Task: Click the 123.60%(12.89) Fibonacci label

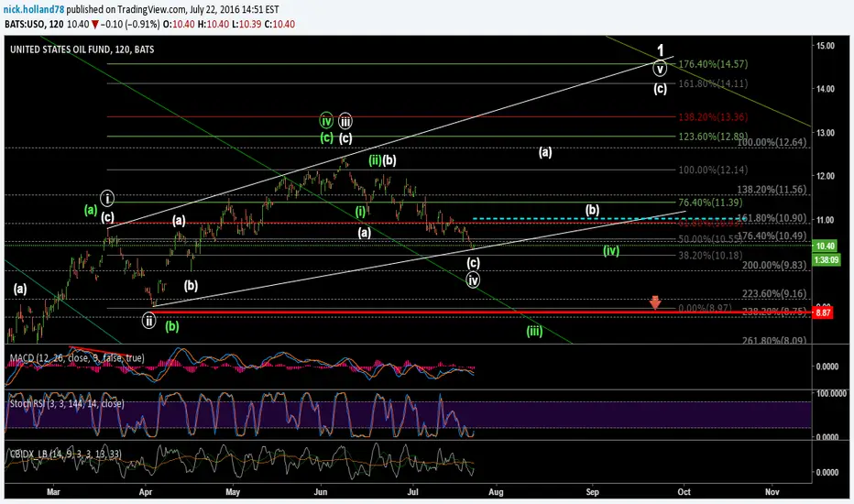Action: pyautogui.click(x=713, y=137)
